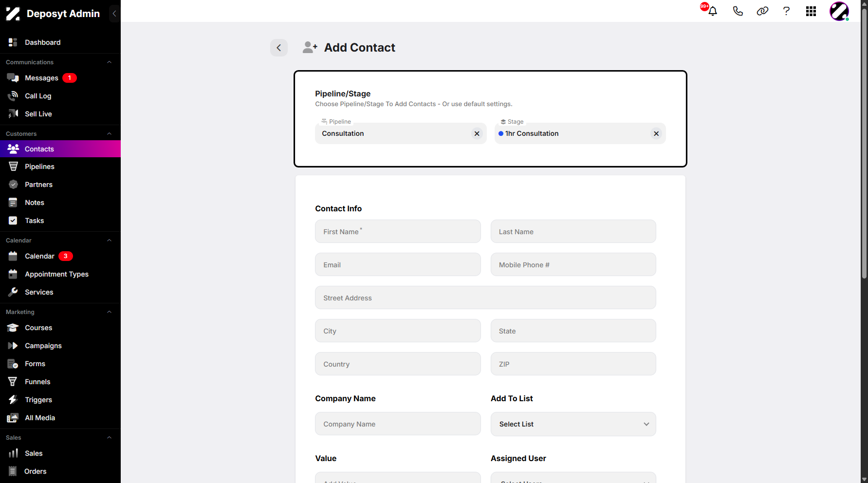The height and width of the screenshot is (483, 868).
Task: Collapse the Calendar section header
Action: click(x=110, y=241)
